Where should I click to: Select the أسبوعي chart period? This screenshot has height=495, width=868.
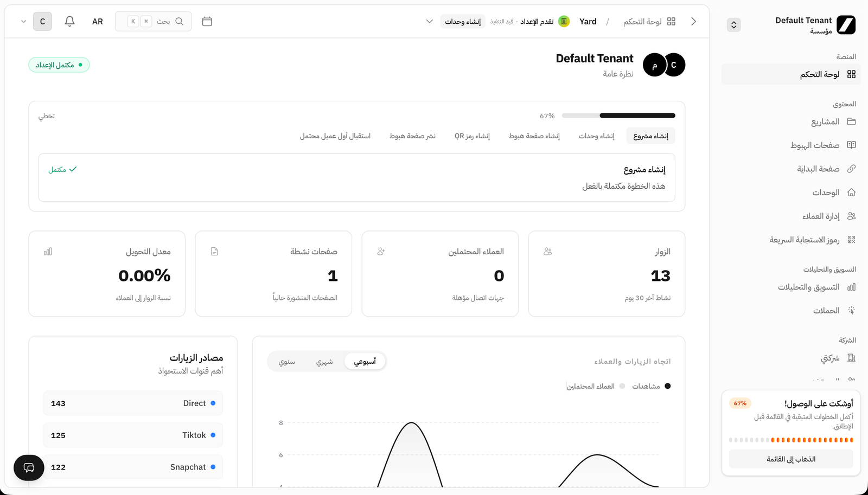click(x=365, y=362)
